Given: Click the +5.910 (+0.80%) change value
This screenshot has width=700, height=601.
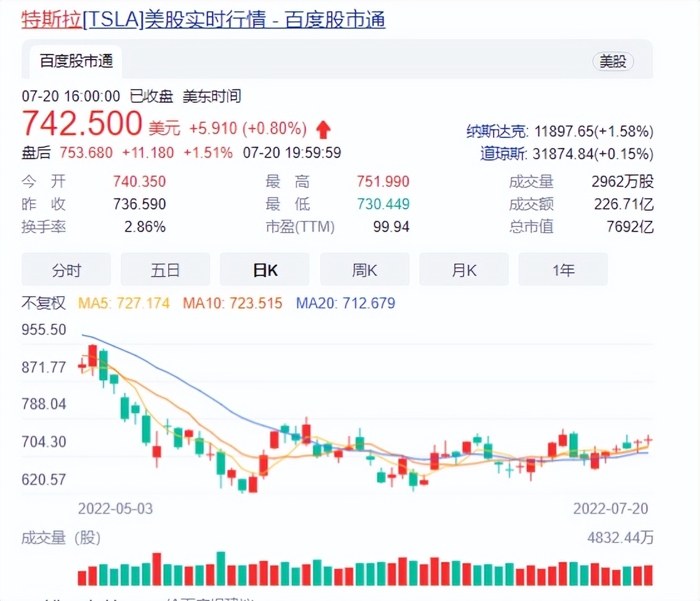Looking at the screenshot, I should click(248, 129).
